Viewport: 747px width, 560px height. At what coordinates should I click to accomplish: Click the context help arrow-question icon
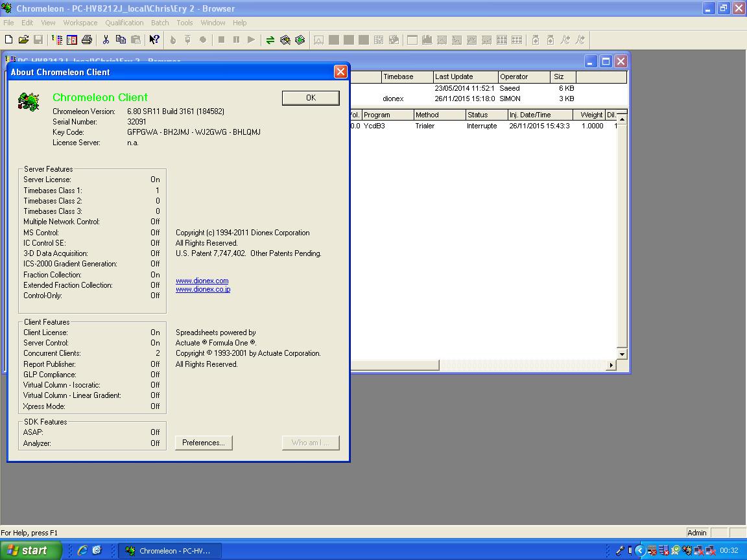click(154, 40)
